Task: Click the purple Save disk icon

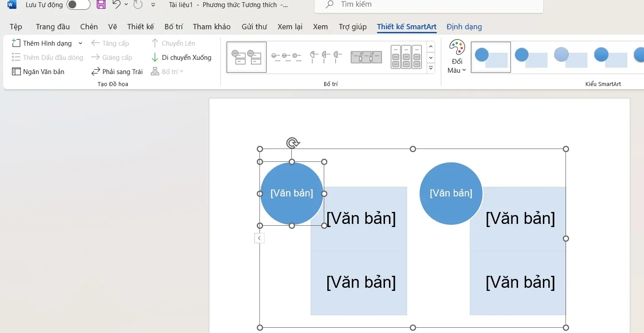Action: (x=101, y=5)
